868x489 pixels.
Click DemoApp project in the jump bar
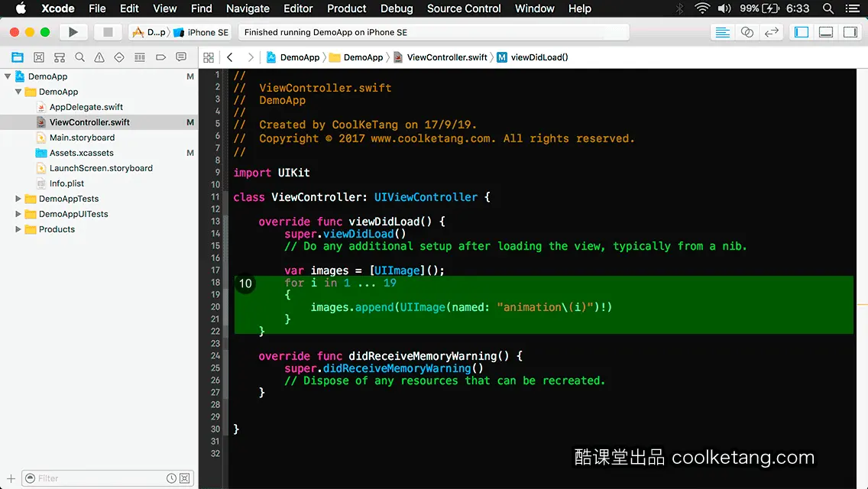coord(293,57)
